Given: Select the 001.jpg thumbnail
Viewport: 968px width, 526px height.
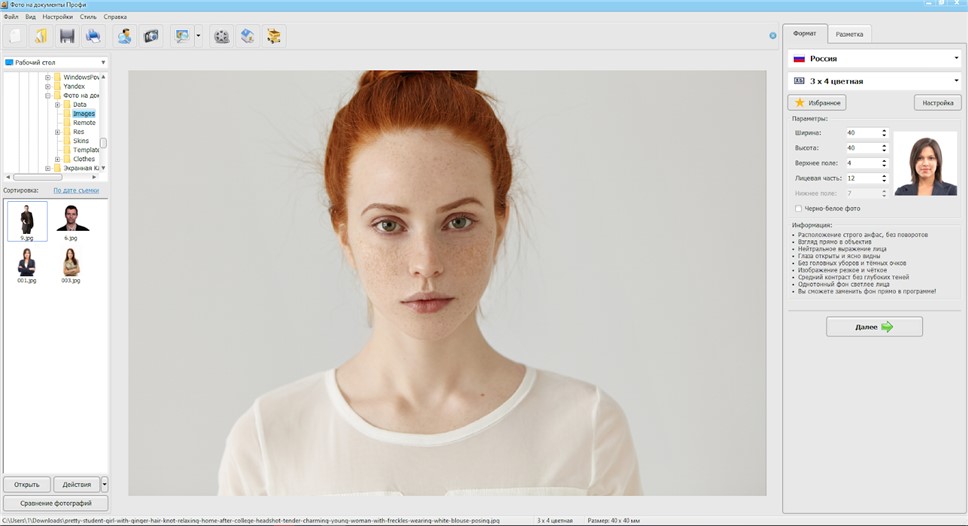Looking at the screenshot, I should click(x=27, y=265).
